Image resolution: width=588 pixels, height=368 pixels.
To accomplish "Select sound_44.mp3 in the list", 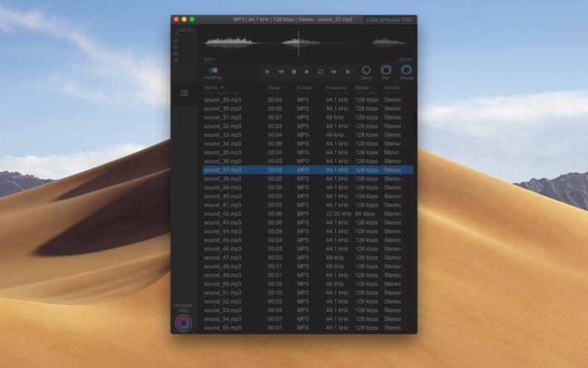I will coord(308,231).
